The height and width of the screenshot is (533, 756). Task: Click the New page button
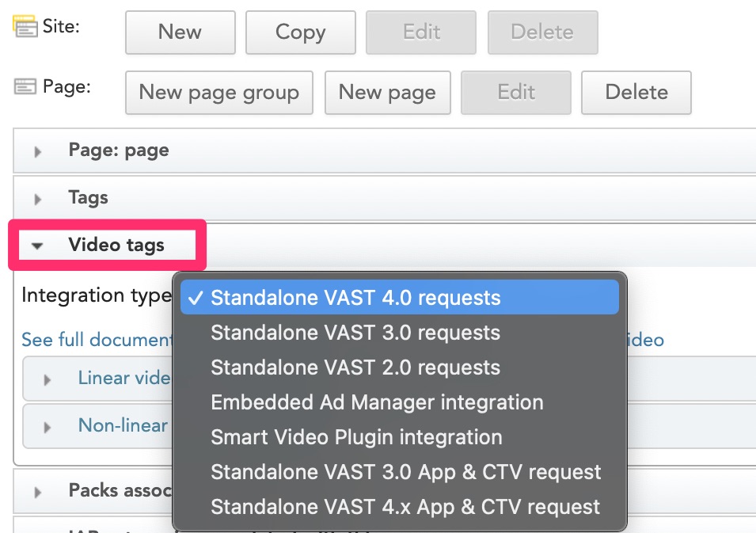387,93
